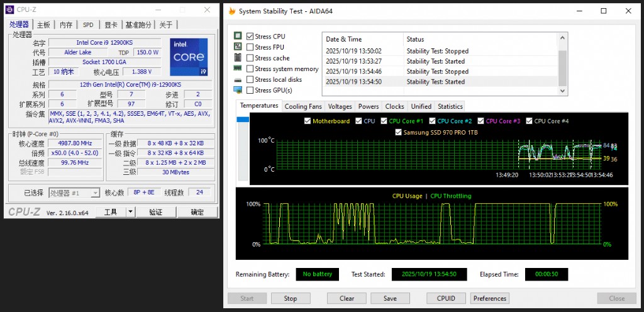Disable the Stress CPU checkbox
This screenshot has height=312, width=644.
(250, 36)
